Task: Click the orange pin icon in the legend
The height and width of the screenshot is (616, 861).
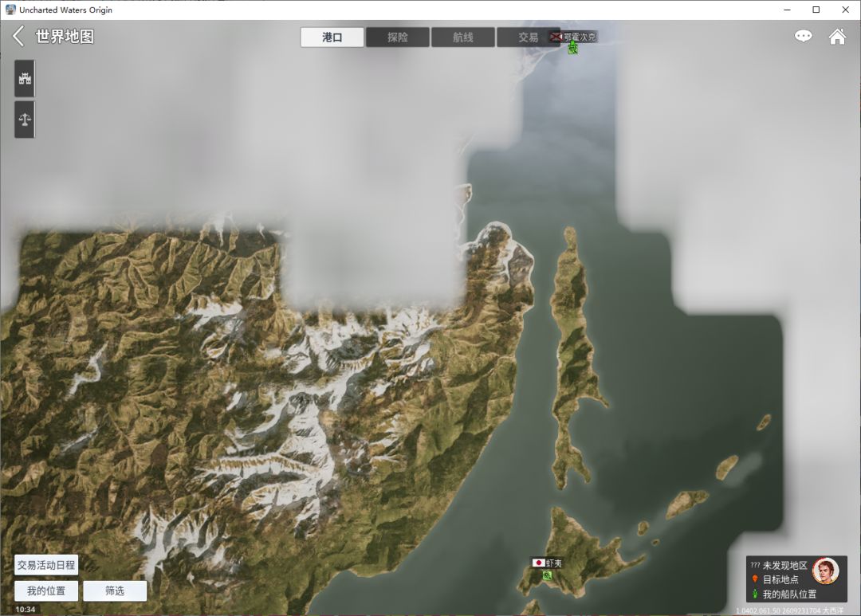Action: (x=755, y=579)
